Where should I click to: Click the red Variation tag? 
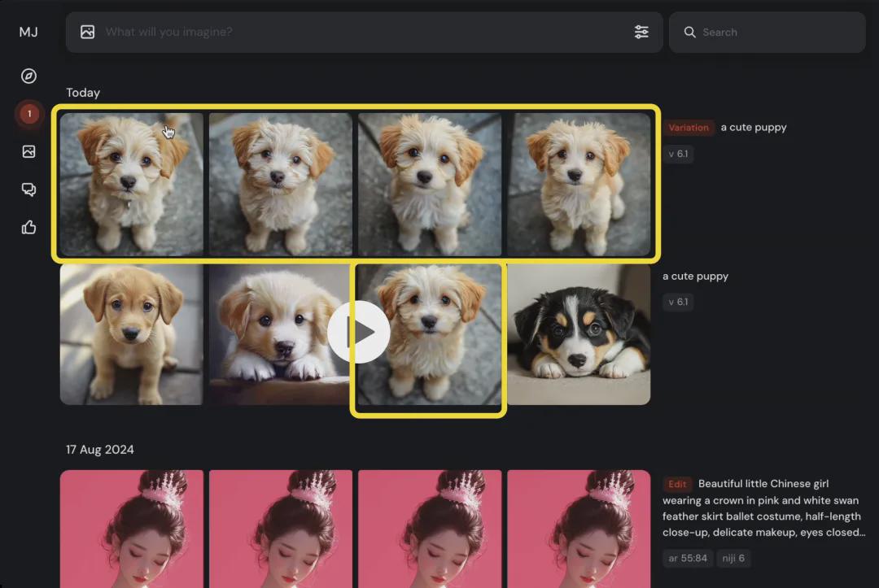point(689,128)
